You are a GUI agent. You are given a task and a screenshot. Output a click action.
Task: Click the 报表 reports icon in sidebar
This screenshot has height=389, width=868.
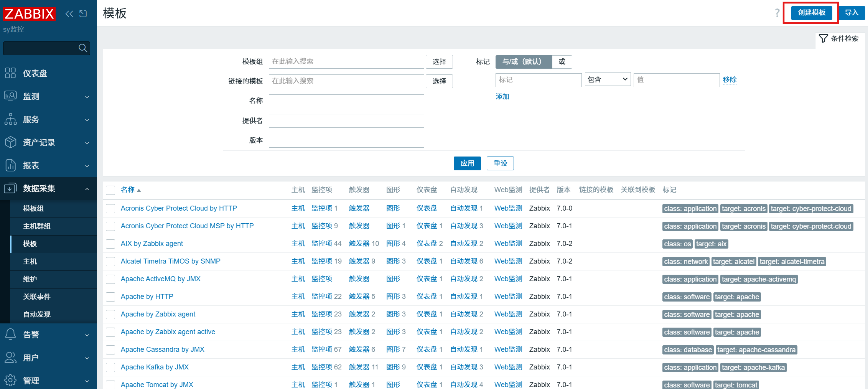click(10, 165)
